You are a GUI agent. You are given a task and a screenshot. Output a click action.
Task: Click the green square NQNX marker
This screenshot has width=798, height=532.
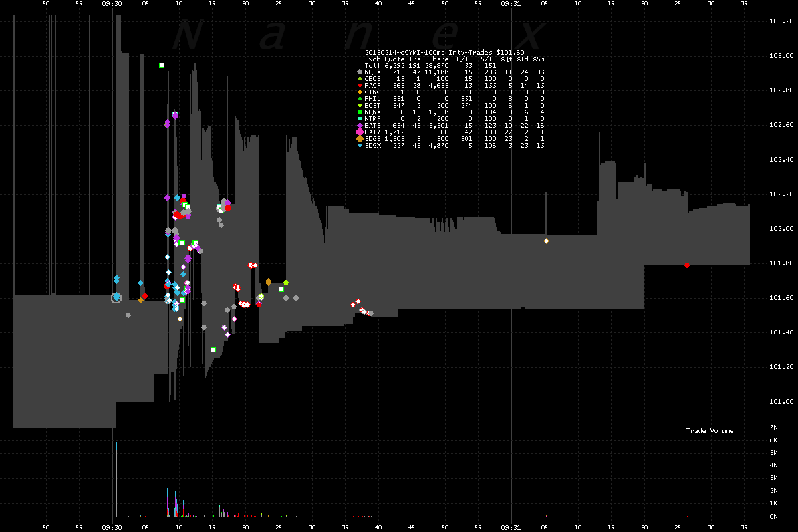point(360,112)
